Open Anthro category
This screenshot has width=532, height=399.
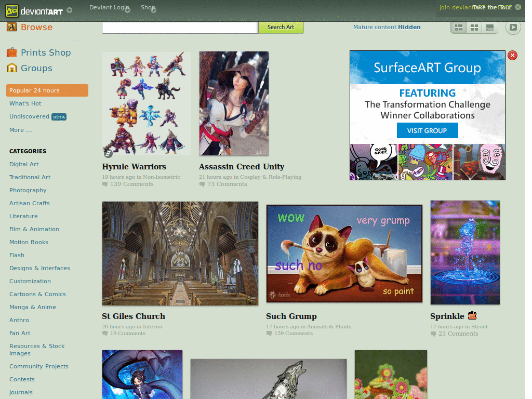coord(19,320)
